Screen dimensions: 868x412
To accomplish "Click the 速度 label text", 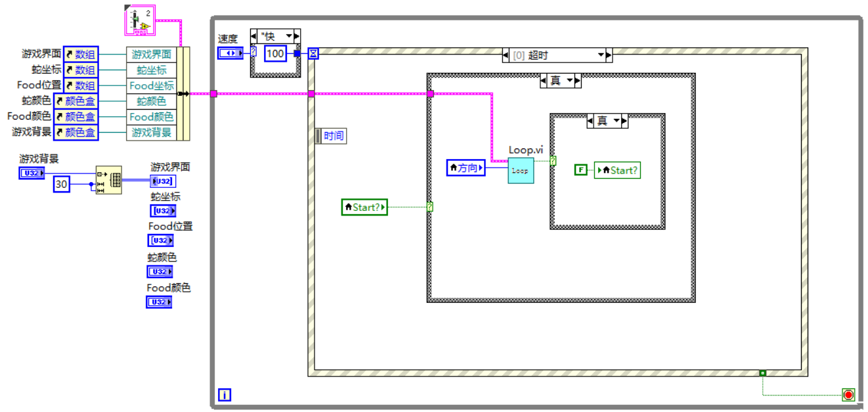I will click(x=228, y=39).
